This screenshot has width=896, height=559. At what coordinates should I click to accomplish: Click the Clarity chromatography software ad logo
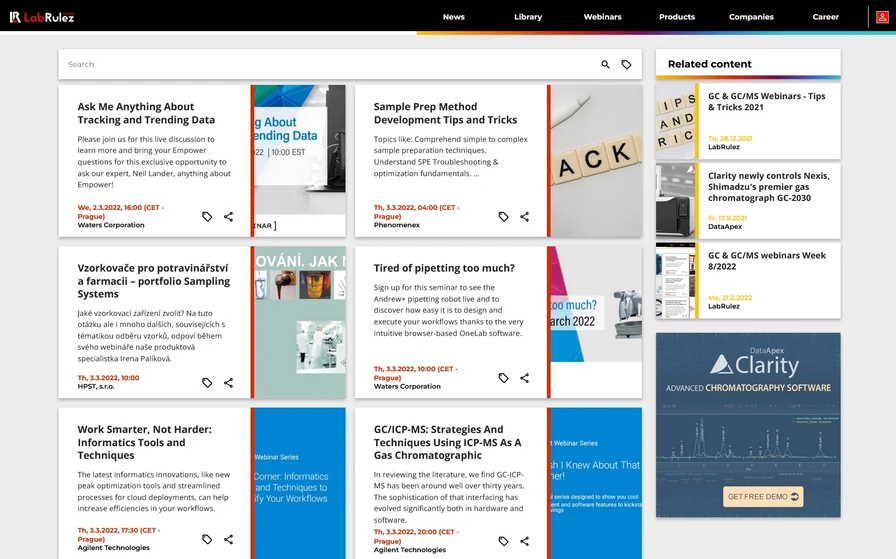click(x=754, y=364)
